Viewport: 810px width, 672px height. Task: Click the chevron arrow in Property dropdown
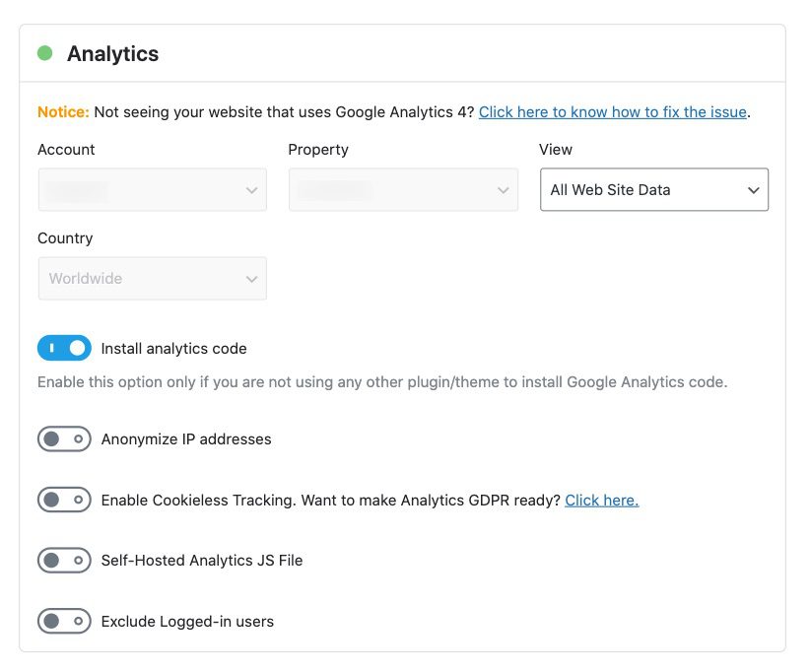pyautogui.click(x=504, y=190)
